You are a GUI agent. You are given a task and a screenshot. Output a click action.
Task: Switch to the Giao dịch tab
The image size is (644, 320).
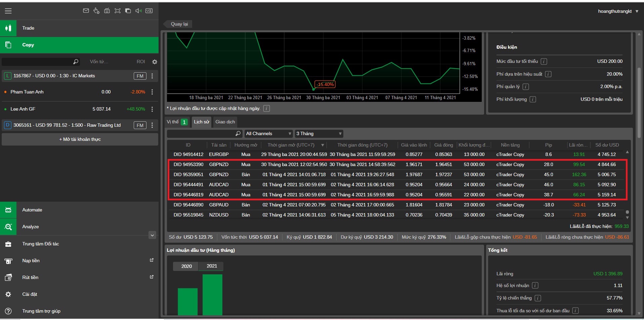225,122
